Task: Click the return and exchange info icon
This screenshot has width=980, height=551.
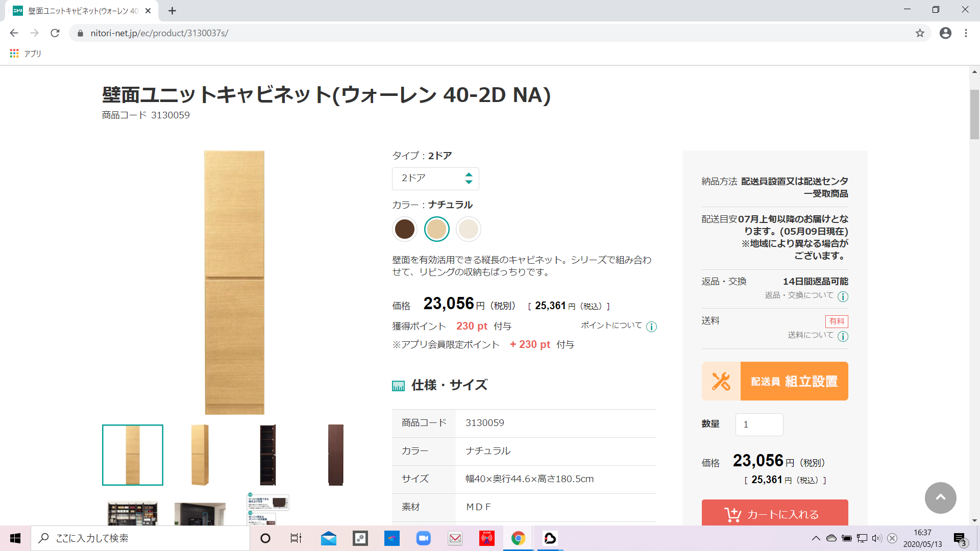Action: point(843,296)
